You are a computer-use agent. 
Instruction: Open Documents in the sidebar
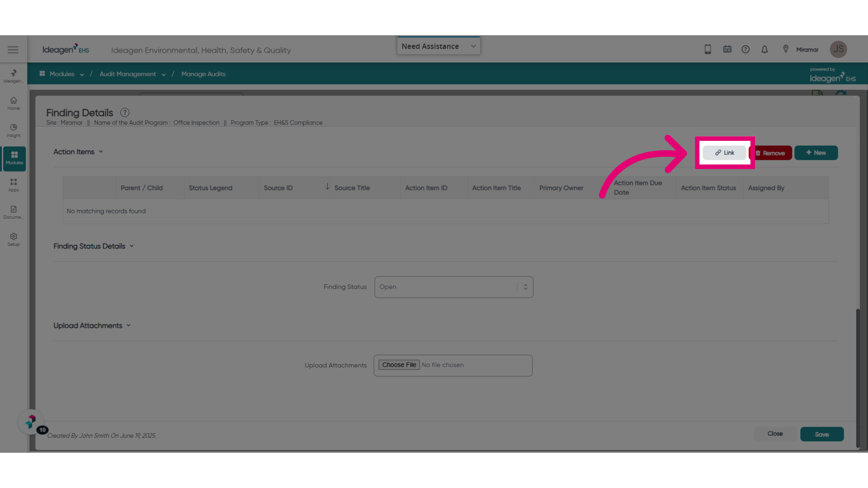[14, 212]
